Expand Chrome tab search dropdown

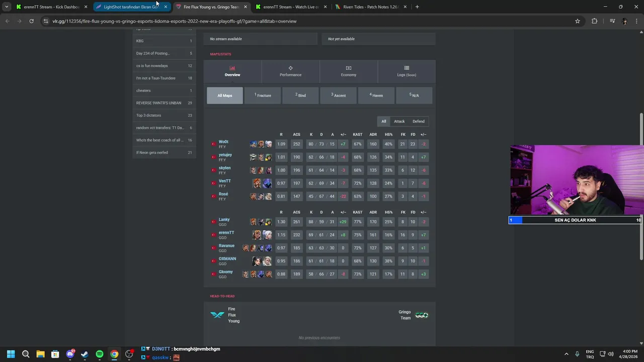tap(7, 7)
